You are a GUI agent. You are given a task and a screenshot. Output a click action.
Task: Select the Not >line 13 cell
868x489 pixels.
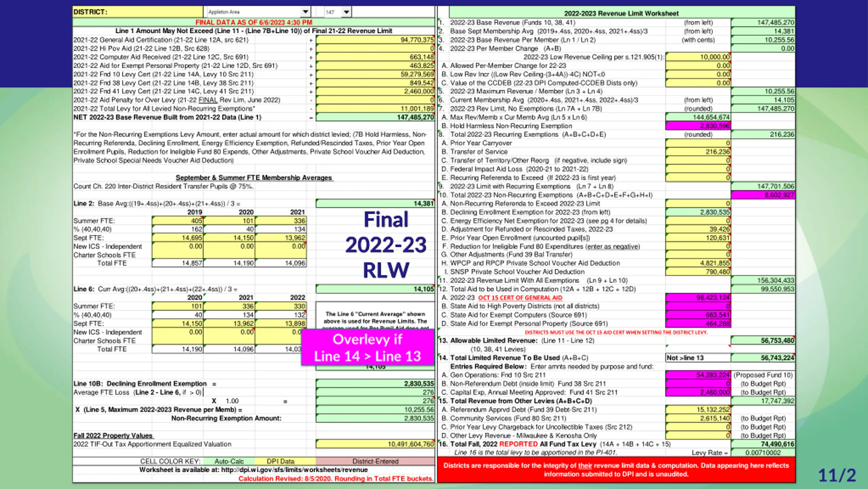698,358
